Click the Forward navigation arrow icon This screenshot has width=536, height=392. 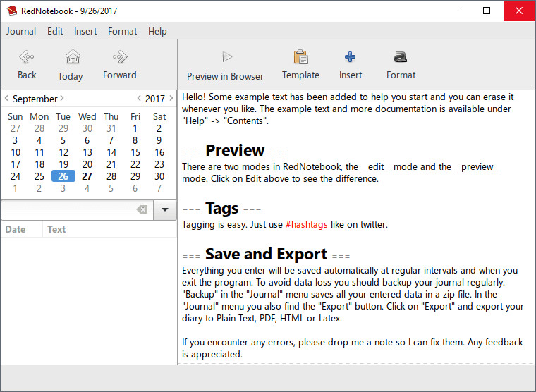[120, 57]
